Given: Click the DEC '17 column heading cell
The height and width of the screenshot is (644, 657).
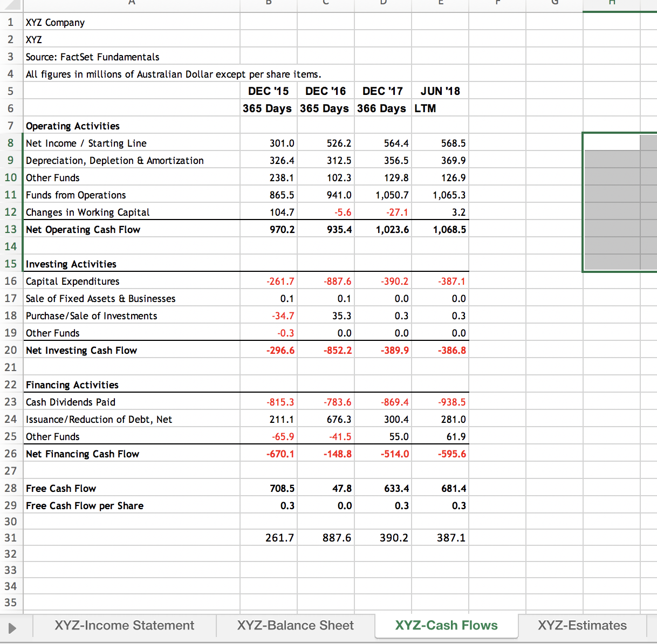Looking at the screenshot, I should click(x=383, y=91).
